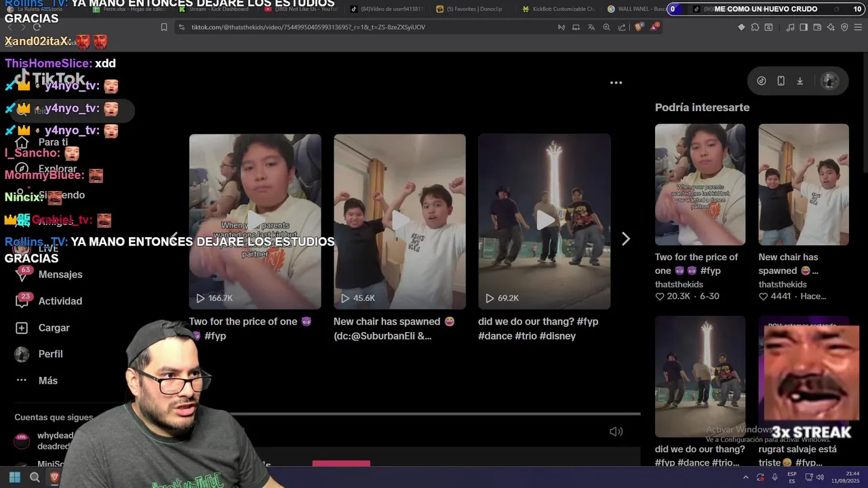
Task: Click the bookmark icon beside the address bar
Action: [x=164, y=27]
